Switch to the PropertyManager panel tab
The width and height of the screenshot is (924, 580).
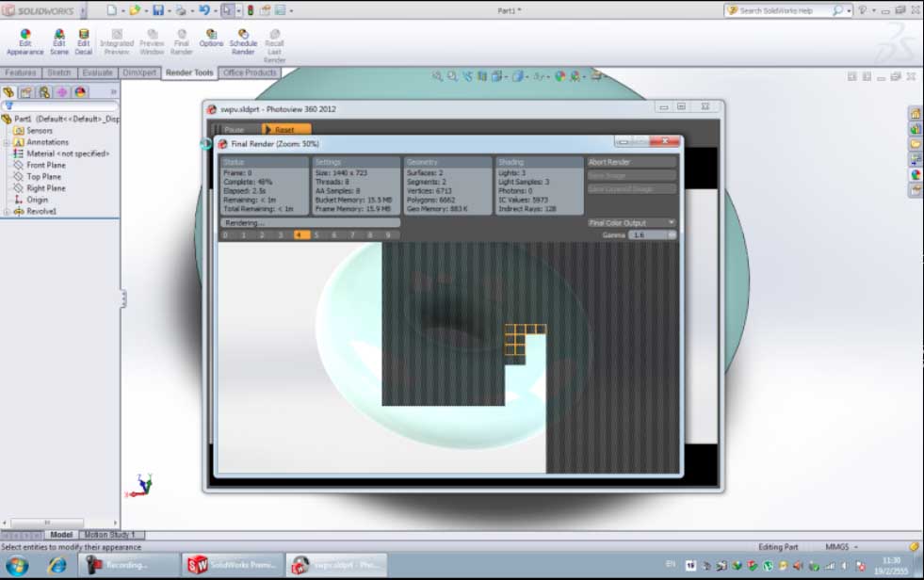pyautogui.click(x=26, y=92)
